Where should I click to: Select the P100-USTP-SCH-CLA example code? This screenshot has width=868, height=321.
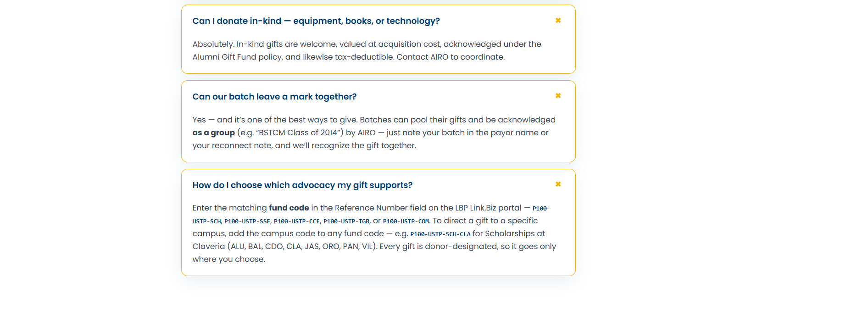coord(440,234)
